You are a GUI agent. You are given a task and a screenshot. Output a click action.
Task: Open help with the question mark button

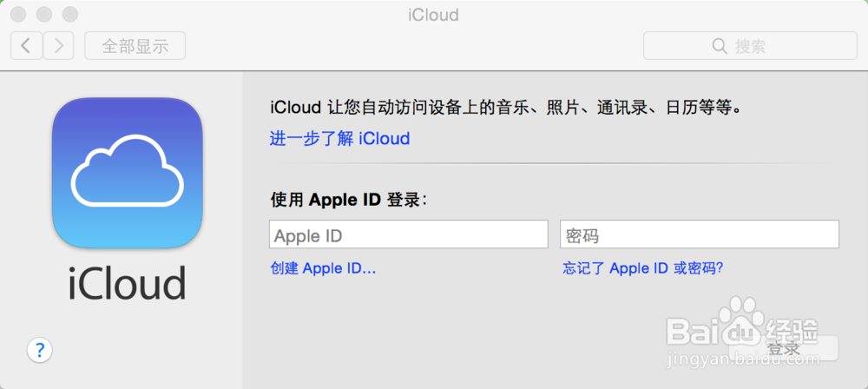[40, 350]
